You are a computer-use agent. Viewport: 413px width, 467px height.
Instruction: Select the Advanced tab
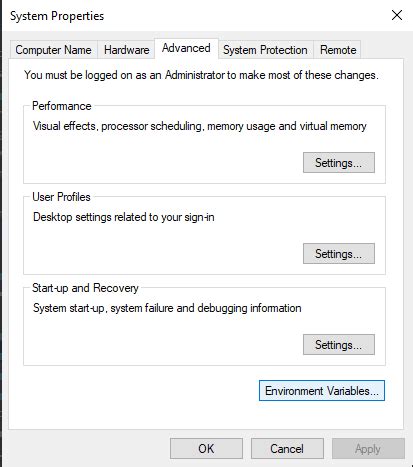[186, 48]
